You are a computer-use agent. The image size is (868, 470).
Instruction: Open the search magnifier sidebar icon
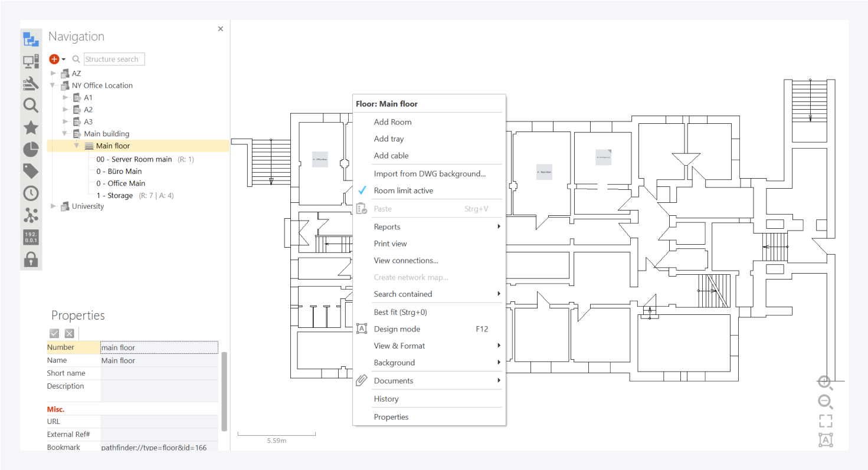(x=31, y=106)
